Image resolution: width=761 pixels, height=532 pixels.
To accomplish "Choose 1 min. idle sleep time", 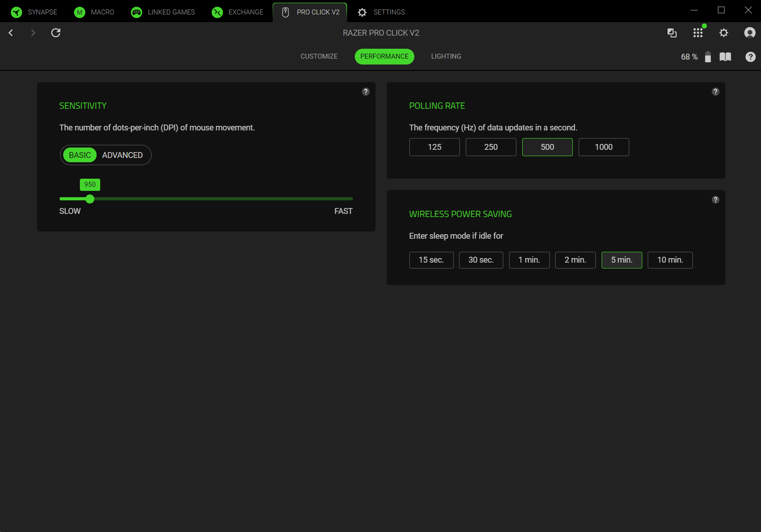I will pyautogui.click(x=529, y=260).
